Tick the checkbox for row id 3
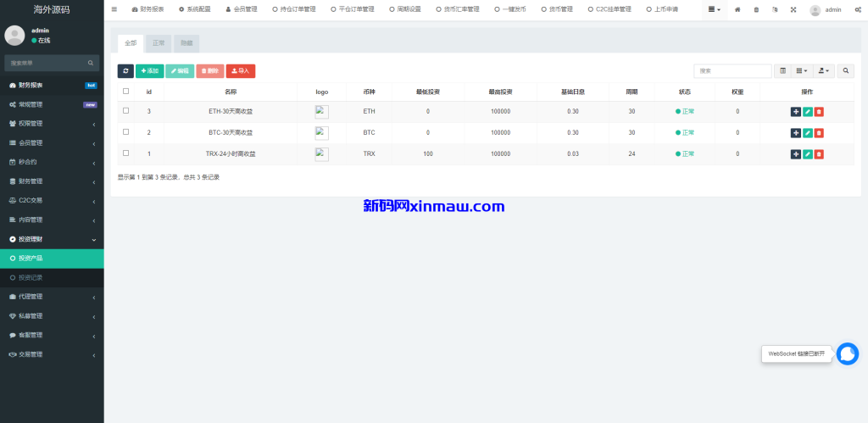868x423 pixels. (x=125, y=111)
